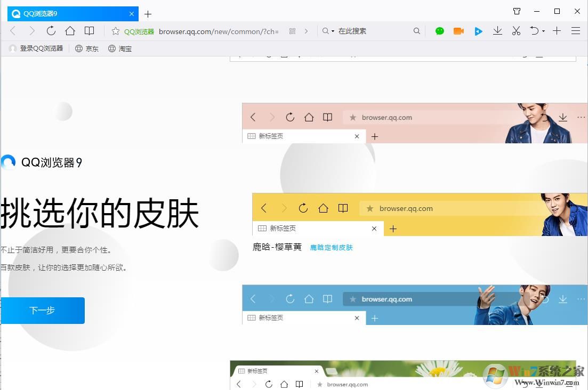Viewport: 588px width, 390px height.
Task: Click the '下一步' next button
Action: 43,310
